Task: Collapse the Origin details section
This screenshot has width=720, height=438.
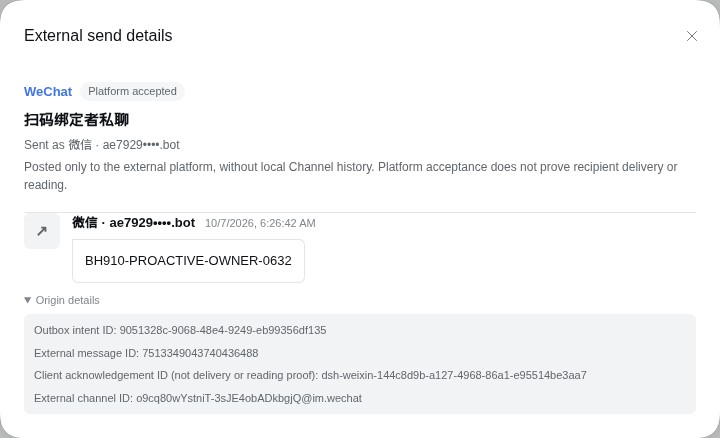Action: (62, 300)
